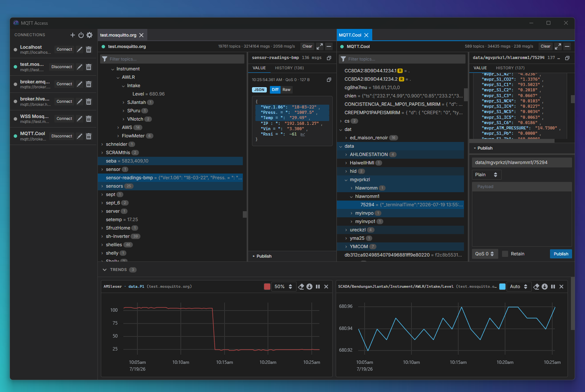Delete the broker.hive connection

(x=89, y=102)
